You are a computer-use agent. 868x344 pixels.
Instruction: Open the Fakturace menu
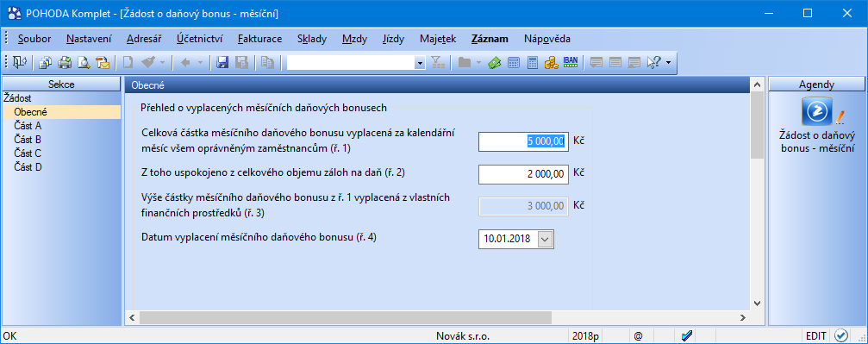260,39
